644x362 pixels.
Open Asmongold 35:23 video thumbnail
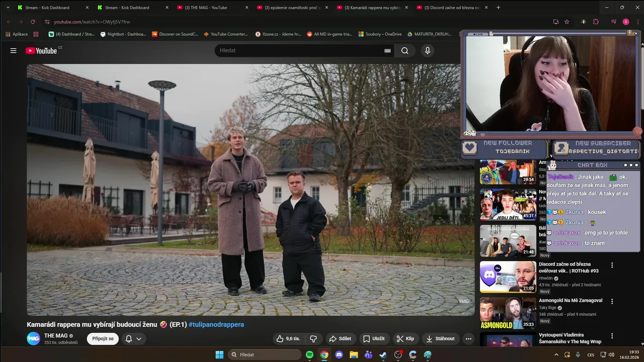[508, 313]
